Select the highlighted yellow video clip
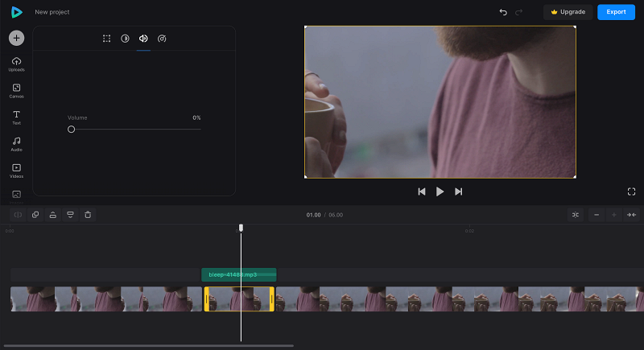The height and width of the screenshot is (350, 644). tap(239, 299)
